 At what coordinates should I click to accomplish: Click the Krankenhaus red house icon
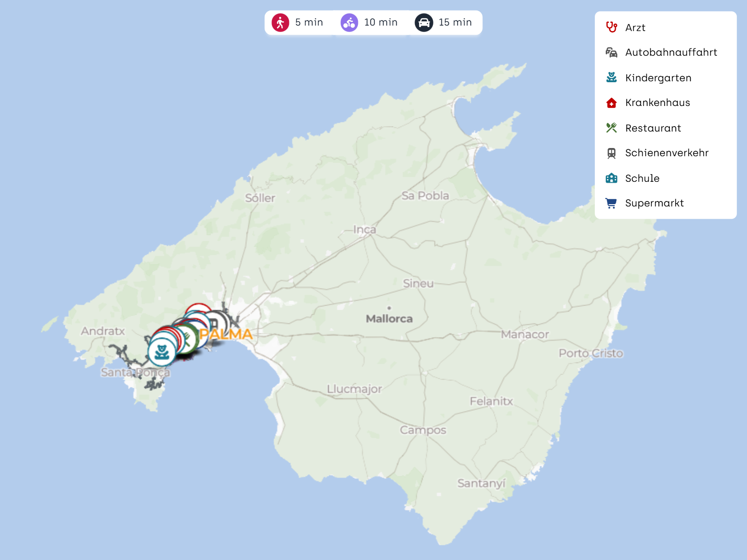611,103
